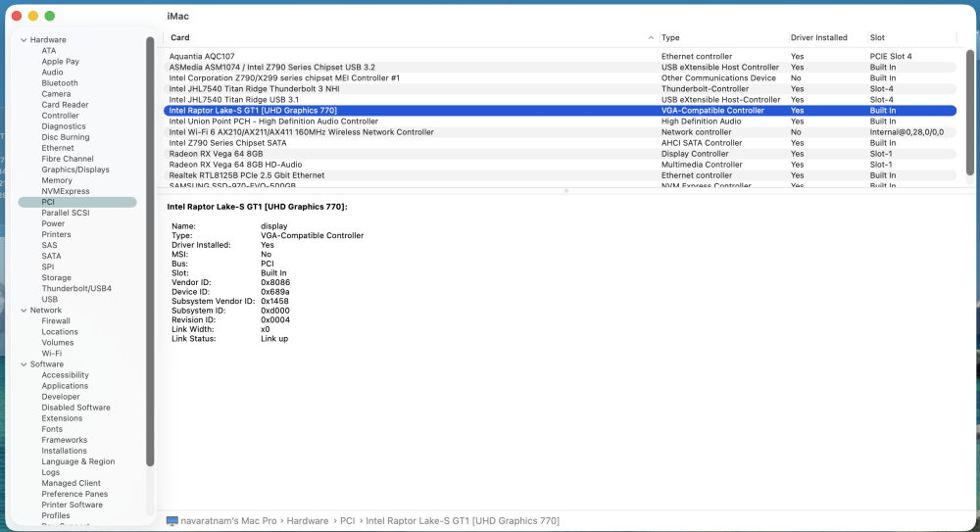Select Thunderbolt/USB4 in the sidebar

pyautogui.click(x=76, y=289)
